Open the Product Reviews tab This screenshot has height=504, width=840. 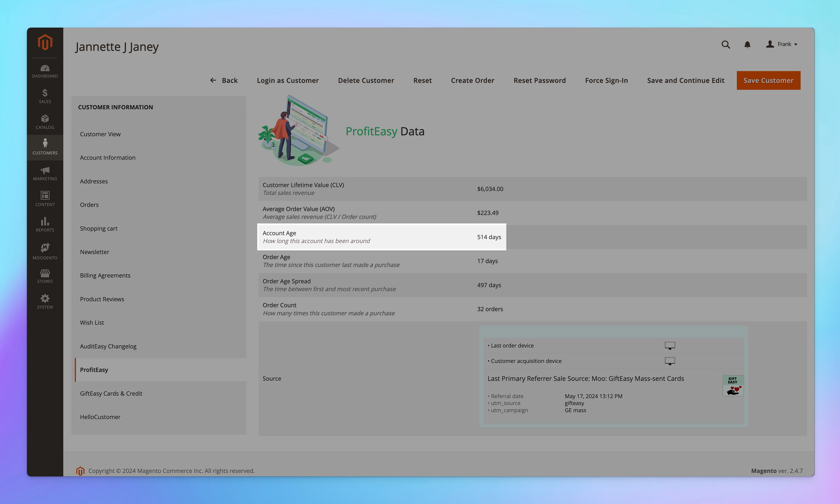click(x=159, y=299)
